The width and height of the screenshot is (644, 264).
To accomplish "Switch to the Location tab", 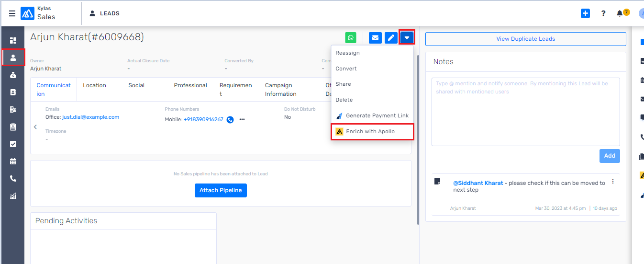I will point(94,85).
